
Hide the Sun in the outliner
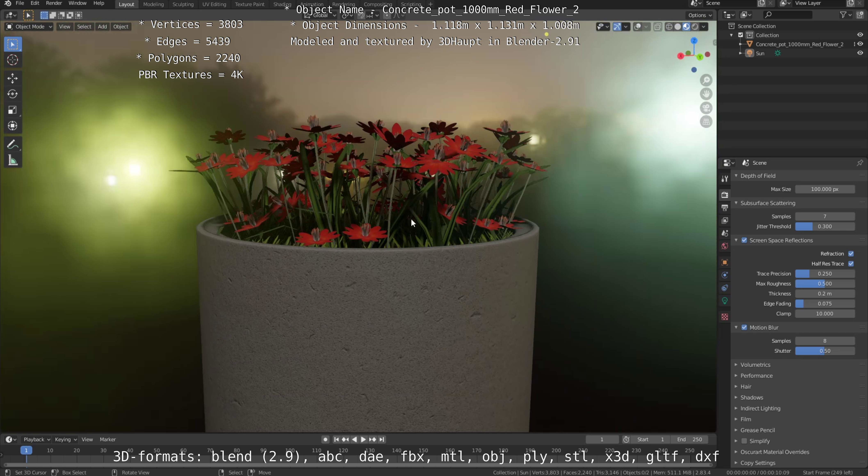click(x=860, y=53)
